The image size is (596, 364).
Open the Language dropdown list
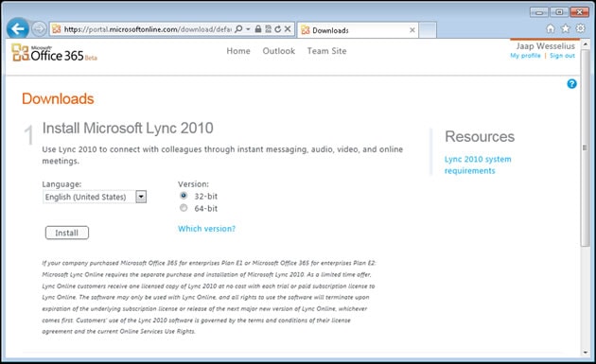[95, 197]
